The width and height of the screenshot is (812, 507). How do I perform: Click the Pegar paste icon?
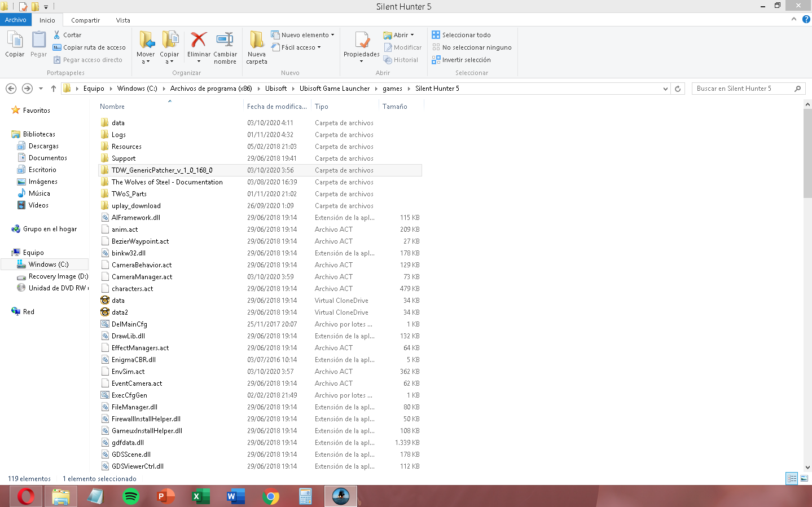38,40
